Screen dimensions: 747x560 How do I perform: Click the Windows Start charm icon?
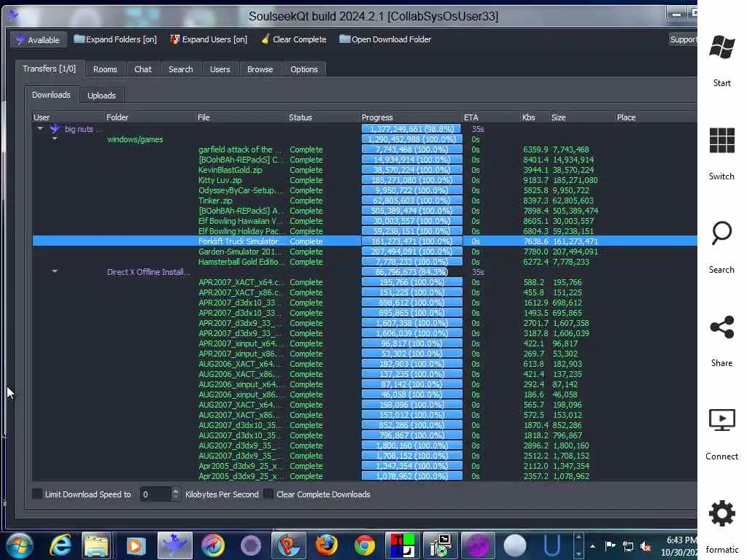721,47
